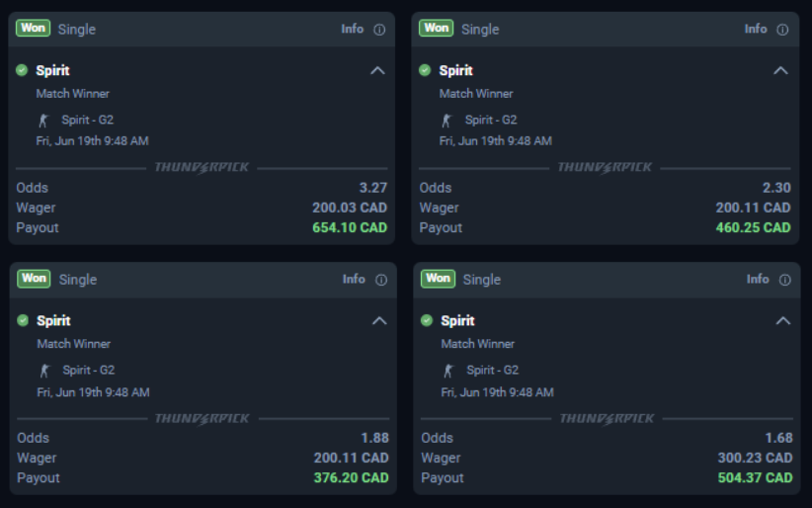812x508 pixels.
Task: Click Match Winner label on 3.27 odds bet
Action: coord(72,94)
